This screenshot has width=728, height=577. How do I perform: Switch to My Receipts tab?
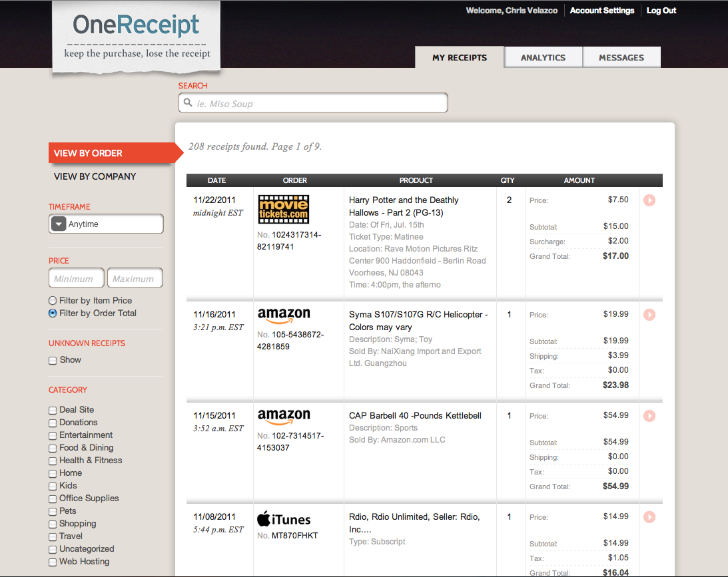tap(459, 57)
